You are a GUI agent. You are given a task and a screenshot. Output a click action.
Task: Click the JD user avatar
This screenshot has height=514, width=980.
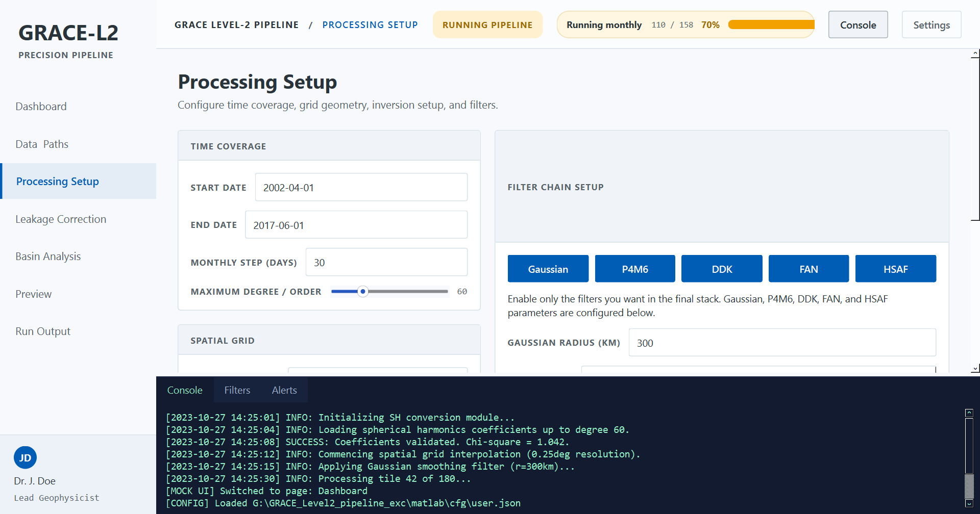point(25,457)
